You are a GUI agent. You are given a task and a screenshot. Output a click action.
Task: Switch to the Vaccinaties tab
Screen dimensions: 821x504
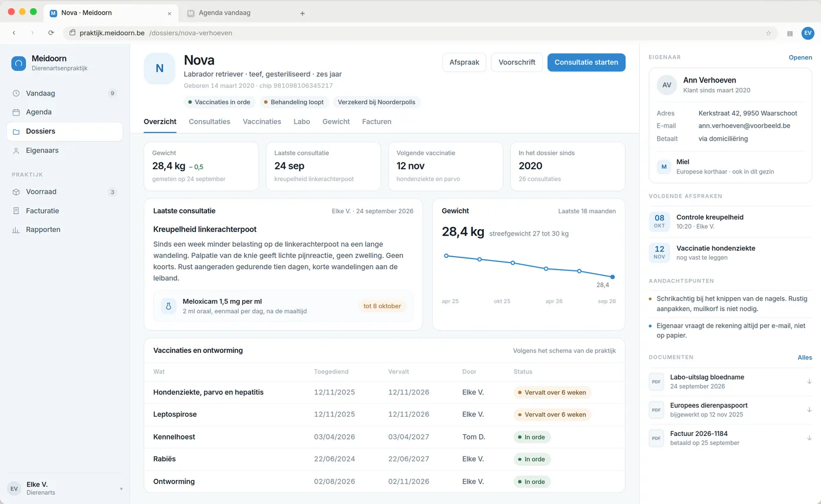pyautogui.click(x=262, y=121)
